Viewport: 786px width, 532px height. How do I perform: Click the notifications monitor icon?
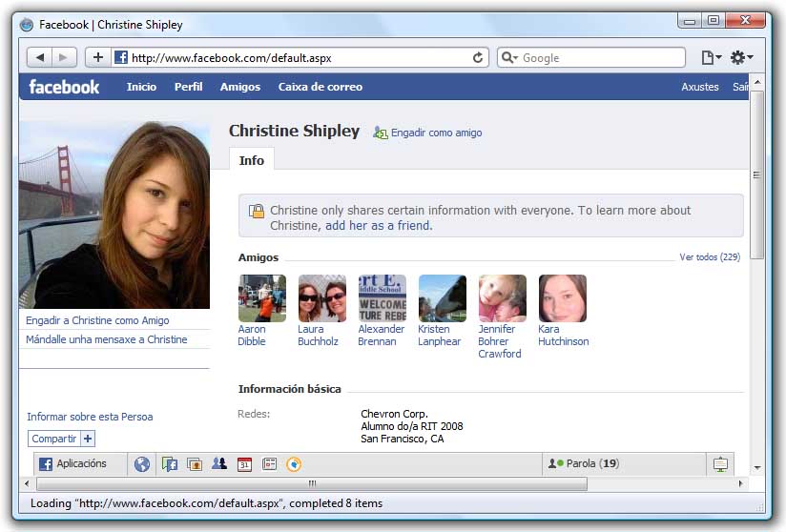click(720, 464)
